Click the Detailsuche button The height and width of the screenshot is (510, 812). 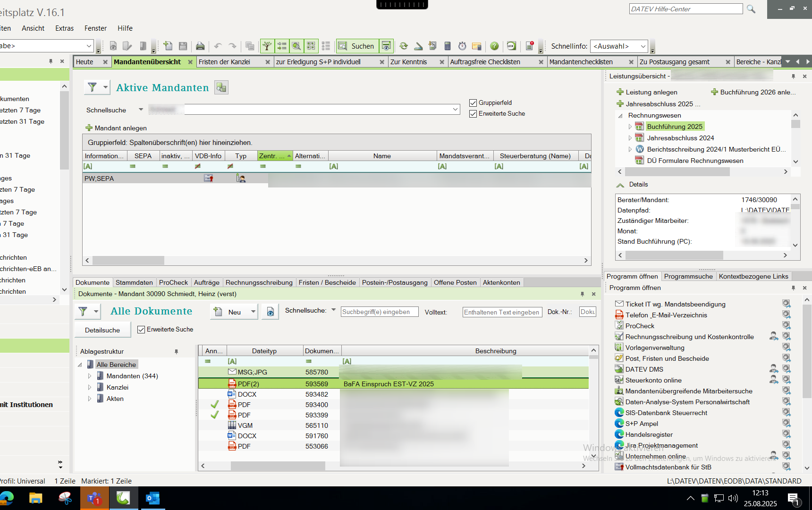(102, 330)
